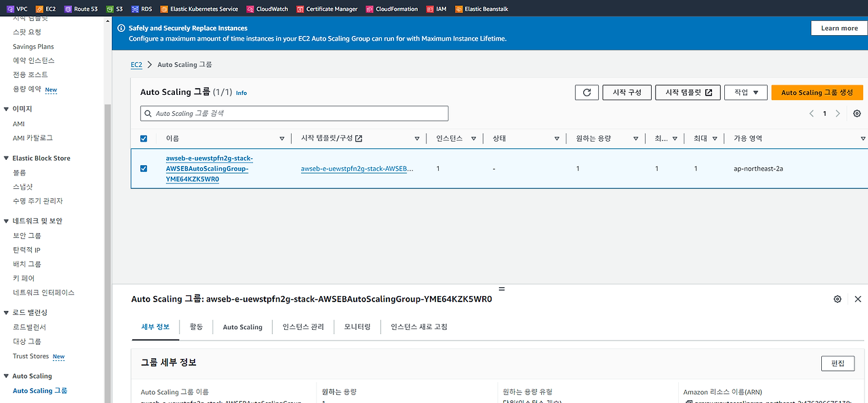
Task: Open the S3 service shortcut
Action: (x=114, y=9)
